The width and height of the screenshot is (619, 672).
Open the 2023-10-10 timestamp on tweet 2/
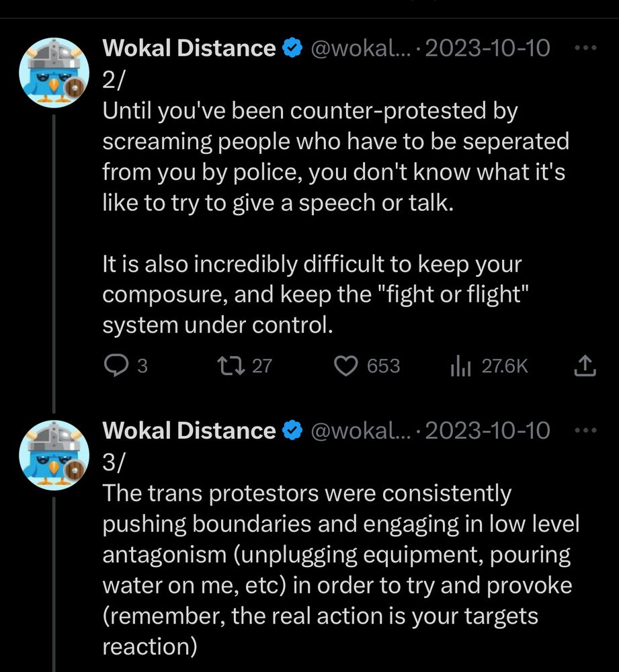point(487,48)
